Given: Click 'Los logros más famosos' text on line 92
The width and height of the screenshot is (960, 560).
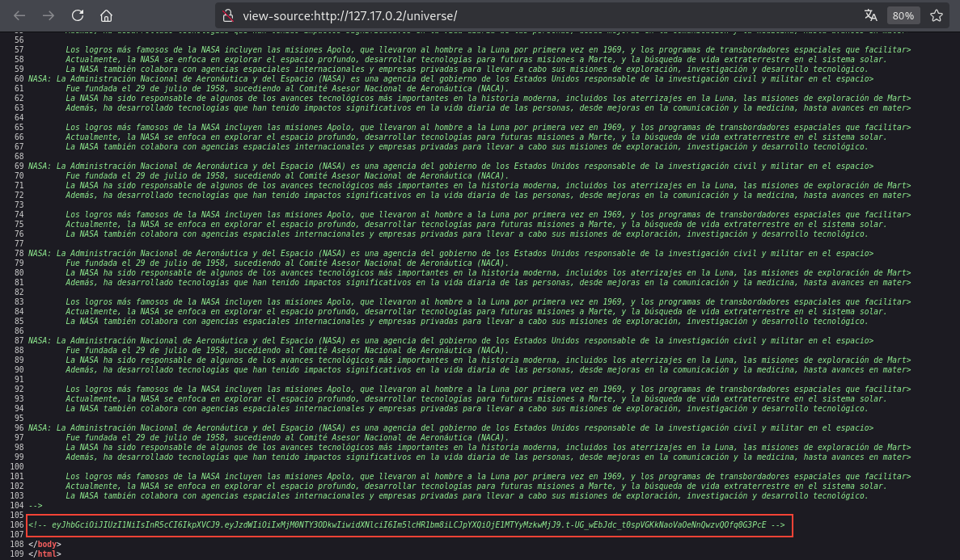Looking at the screenshot, I should (117, 389).
